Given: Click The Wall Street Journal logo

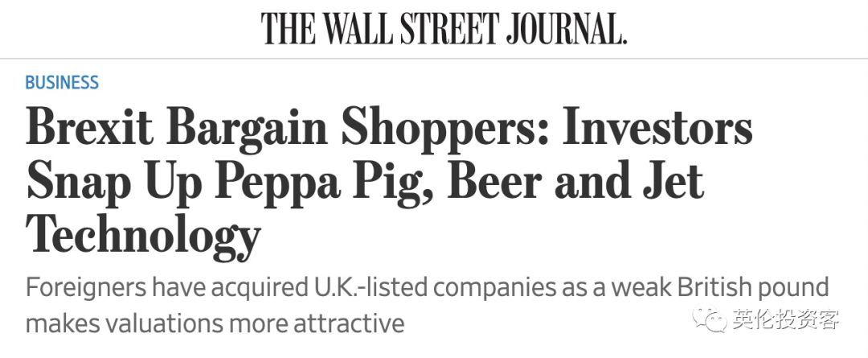Looking at the screenshot, I should pyautogui.click(x=443, y=28).
